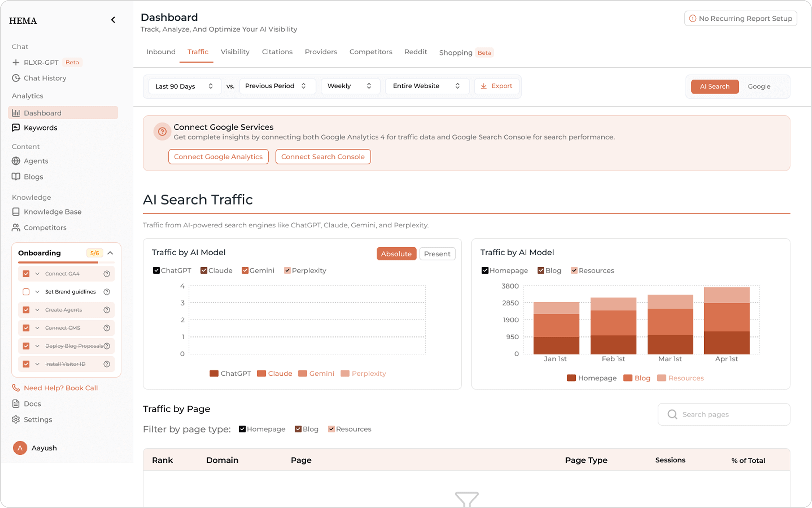Open the help icon beside Connect GA4 task
The image size is (812, 508).
pyautogui.click(x=107, y=274)
